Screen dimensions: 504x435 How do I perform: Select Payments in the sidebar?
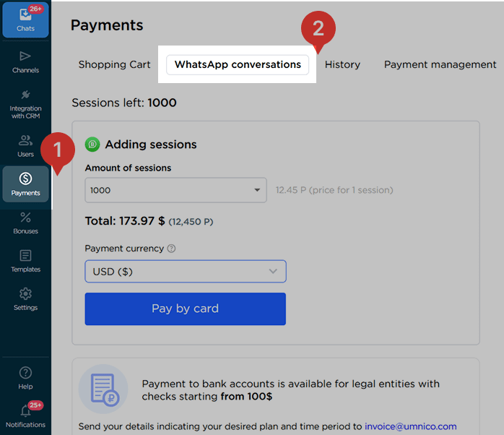(25, 184)
